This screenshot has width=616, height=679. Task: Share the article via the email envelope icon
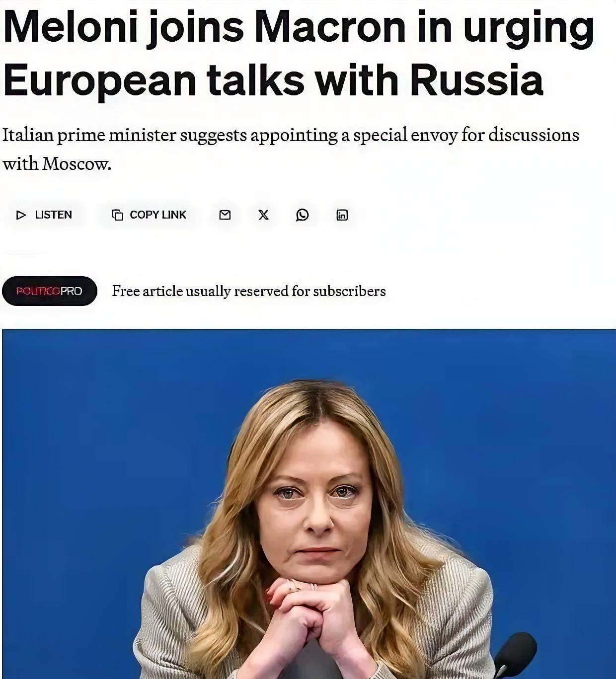(225, 215)
